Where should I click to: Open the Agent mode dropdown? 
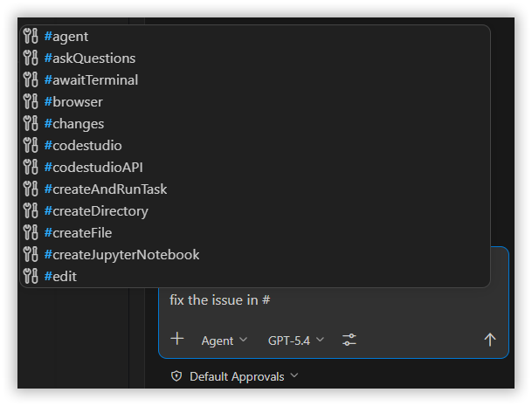pyautogui.click(x=225, y=341)
